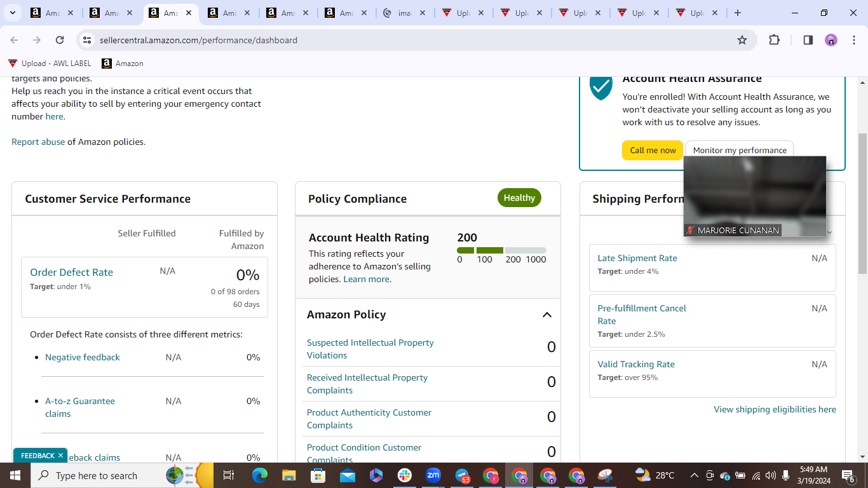868x488 pixels.
Task: Open the 'Learn more' link
Action: [x=366, y=279]
